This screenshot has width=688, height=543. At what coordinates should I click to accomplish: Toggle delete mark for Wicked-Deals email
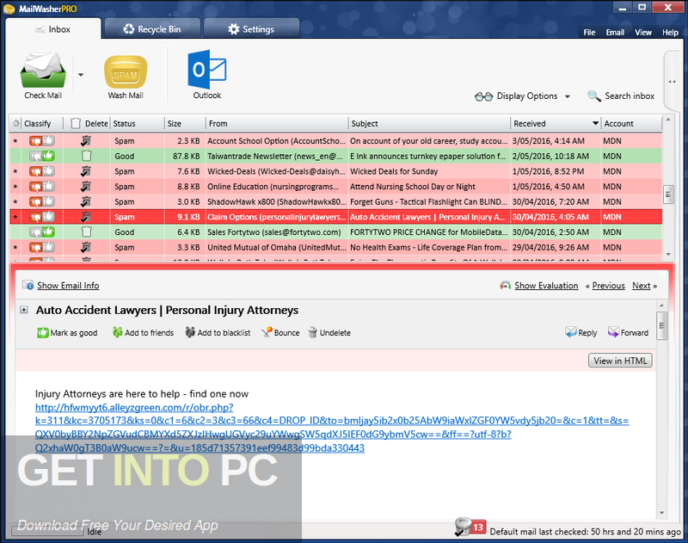86,171
